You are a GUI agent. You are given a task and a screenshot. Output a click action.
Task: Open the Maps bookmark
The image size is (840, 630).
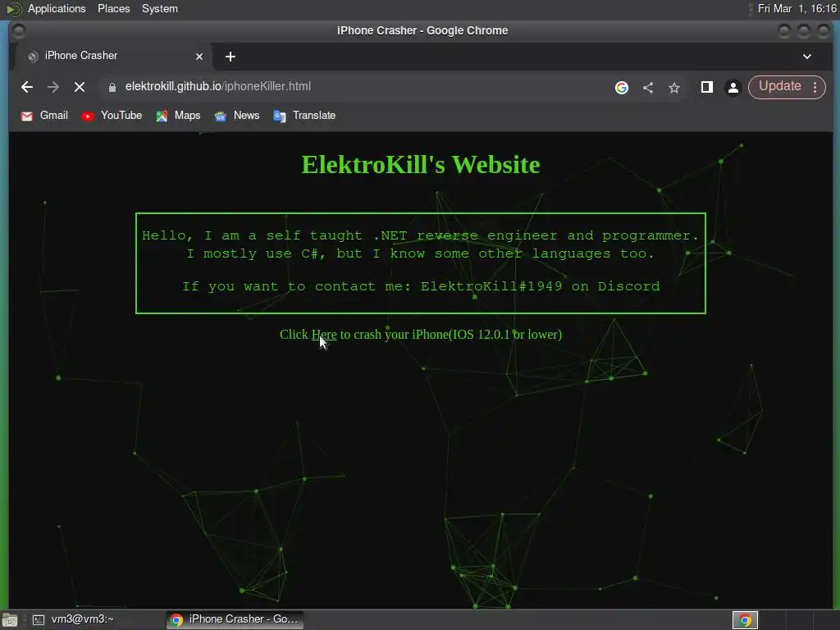click(178, 116)
